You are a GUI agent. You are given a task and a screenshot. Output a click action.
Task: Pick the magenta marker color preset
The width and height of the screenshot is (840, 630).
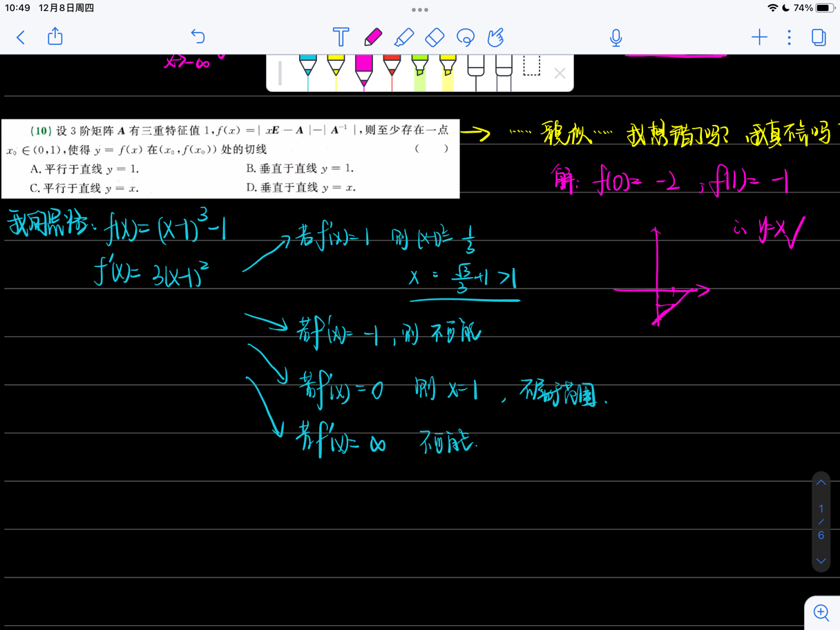click(363, 69)
